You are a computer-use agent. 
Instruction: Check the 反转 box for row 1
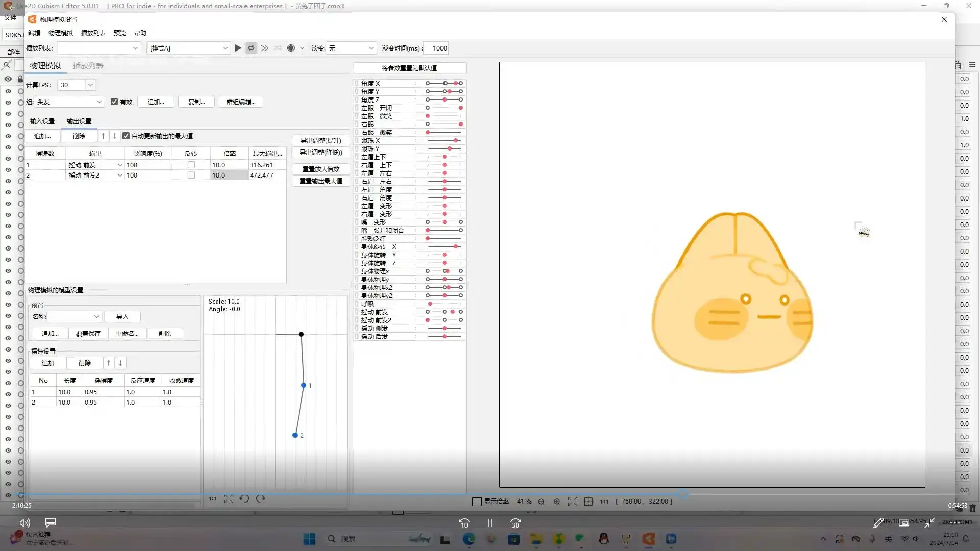tap(191, 165)
